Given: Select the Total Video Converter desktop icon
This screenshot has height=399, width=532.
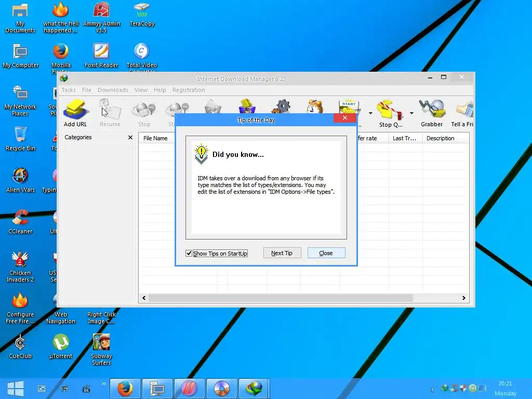Looking at the screenshot, I should 141,57.
